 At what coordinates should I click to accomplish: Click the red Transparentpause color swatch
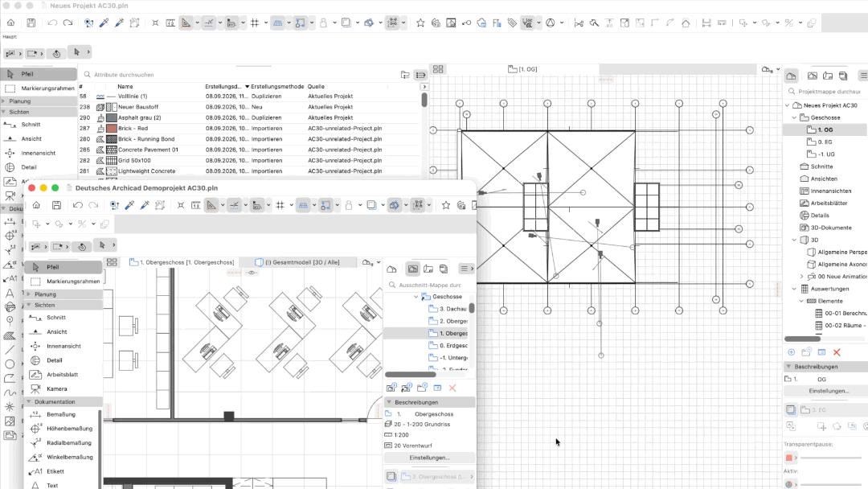[x=789, y=458]
